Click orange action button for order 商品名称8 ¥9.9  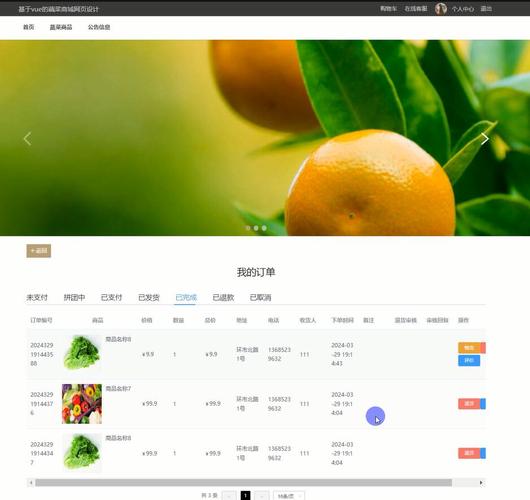pos(469,348)
